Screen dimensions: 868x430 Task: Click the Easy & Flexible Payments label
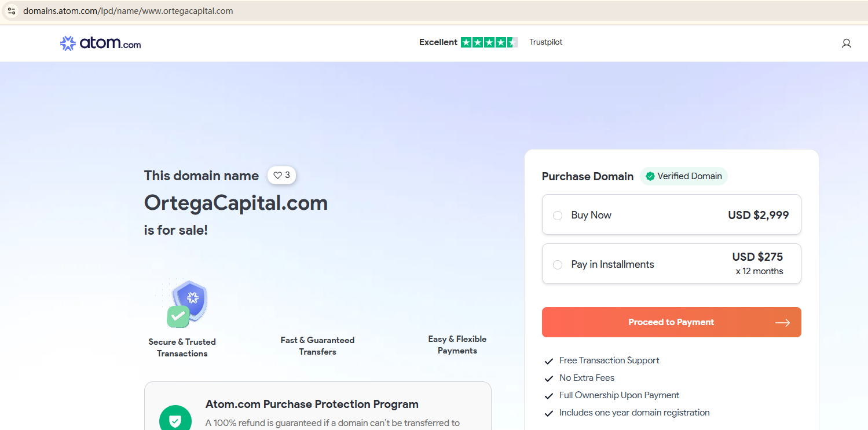457,345
